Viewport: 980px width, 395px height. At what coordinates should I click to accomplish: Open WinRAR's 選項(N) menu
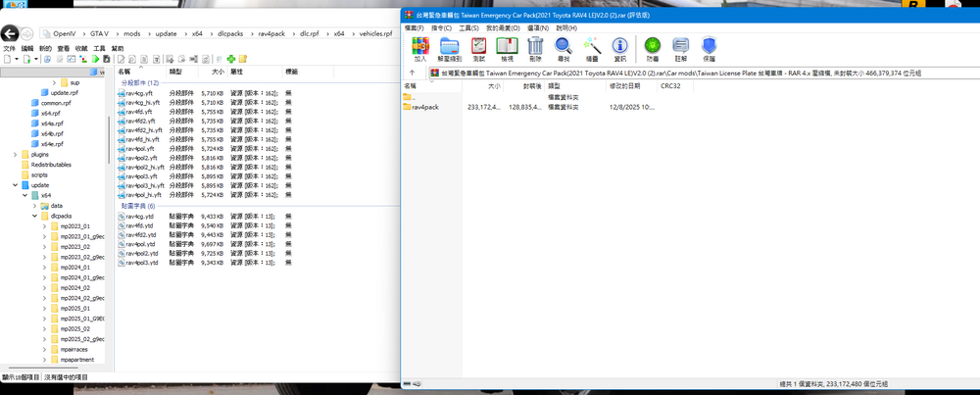tap(537, 28)
